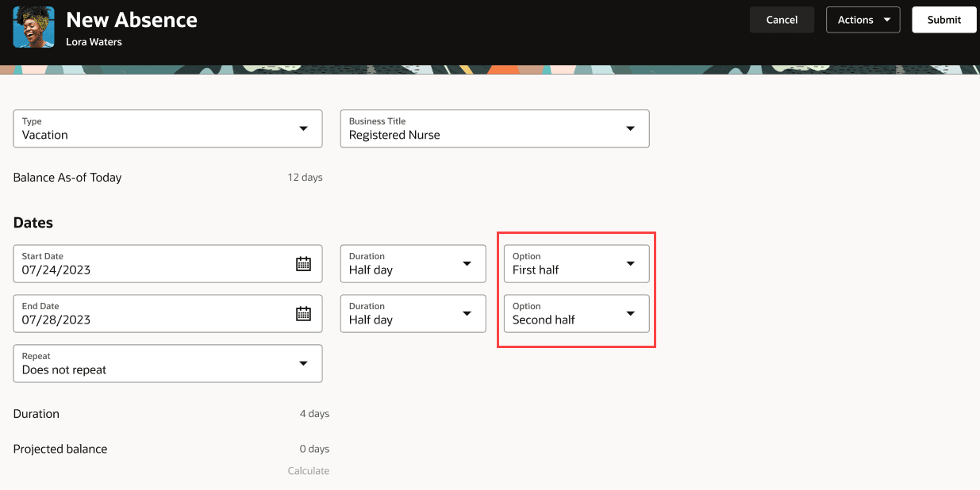This screenshot has width=980, height=490.
Task: Submit the absence request
Action: [943, 20]
